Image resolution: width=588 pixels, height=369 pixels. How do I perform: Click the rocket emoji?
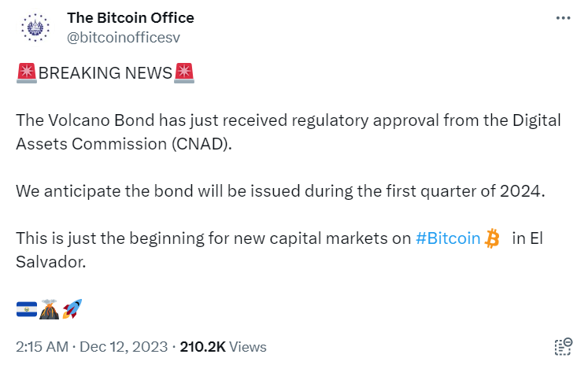(72, 309)
